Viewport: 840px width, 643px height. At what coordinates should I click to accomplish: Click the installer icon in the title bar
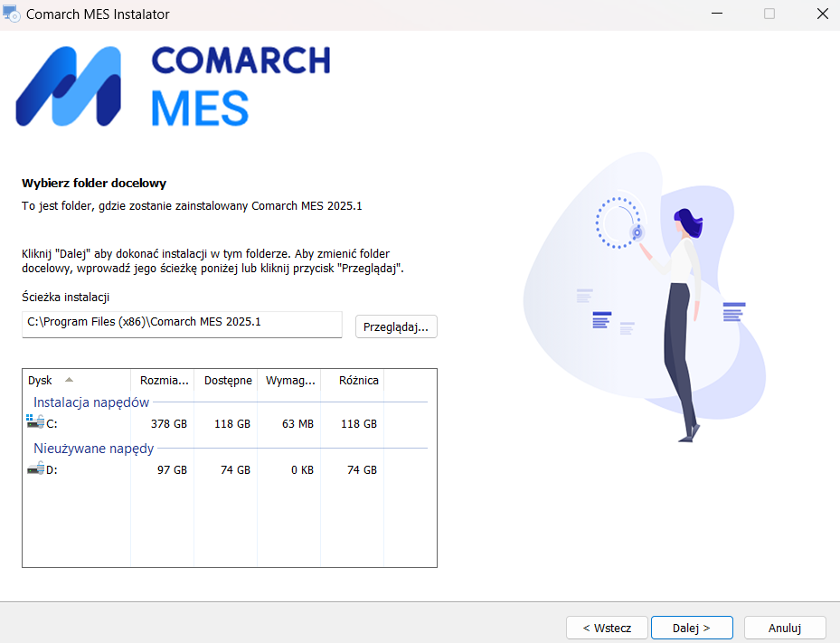tap(13, 14)
